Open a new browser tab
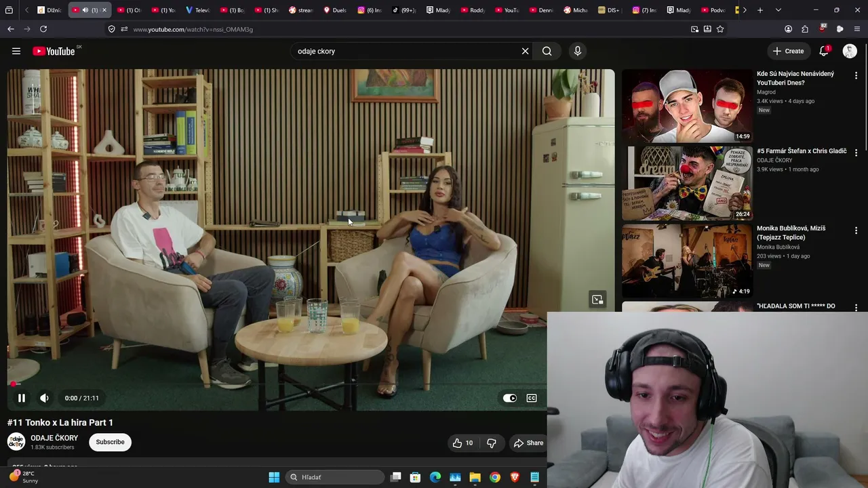The width and height of the screenshot is (868, 488). pos(760,10)
